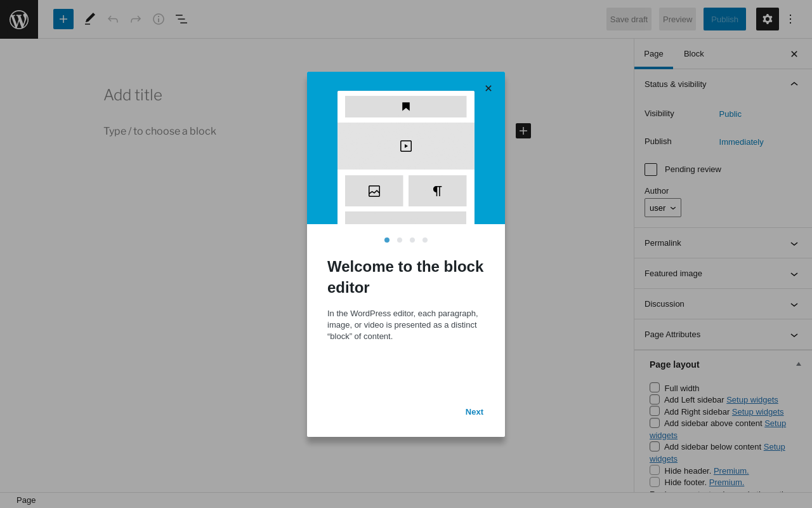Check the Hide header checkbox

click(x=655, y=470)
